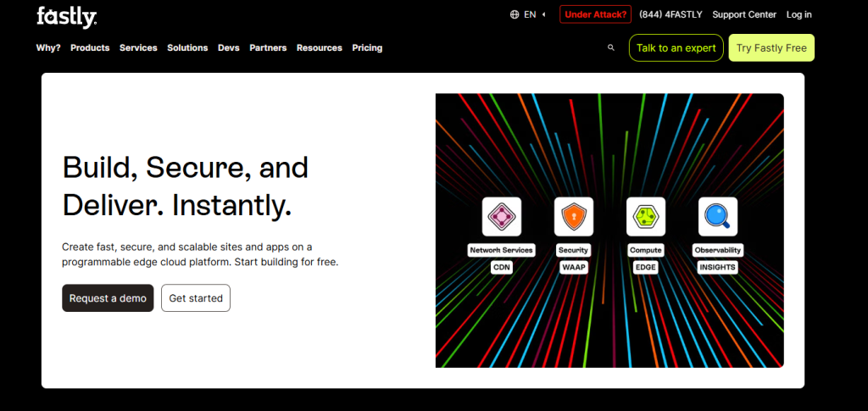Click the Get started button
868x411 pixels.
196,298
